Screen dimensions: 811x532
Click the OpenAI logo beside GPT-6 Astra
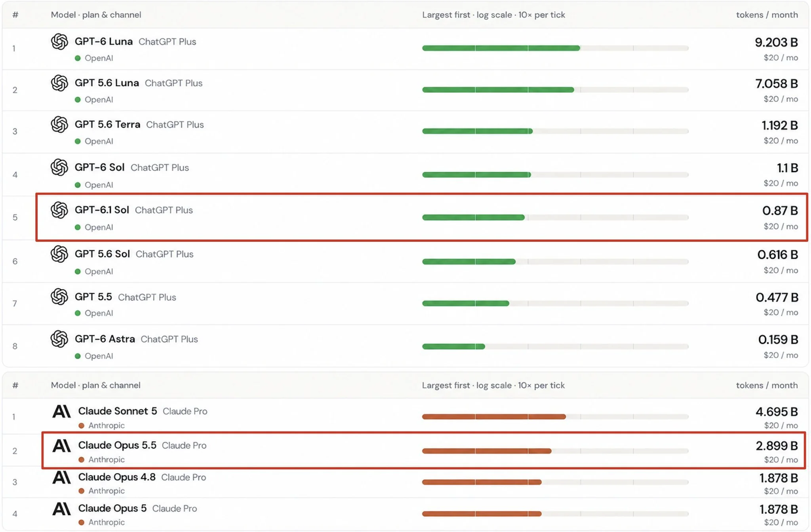59,339
